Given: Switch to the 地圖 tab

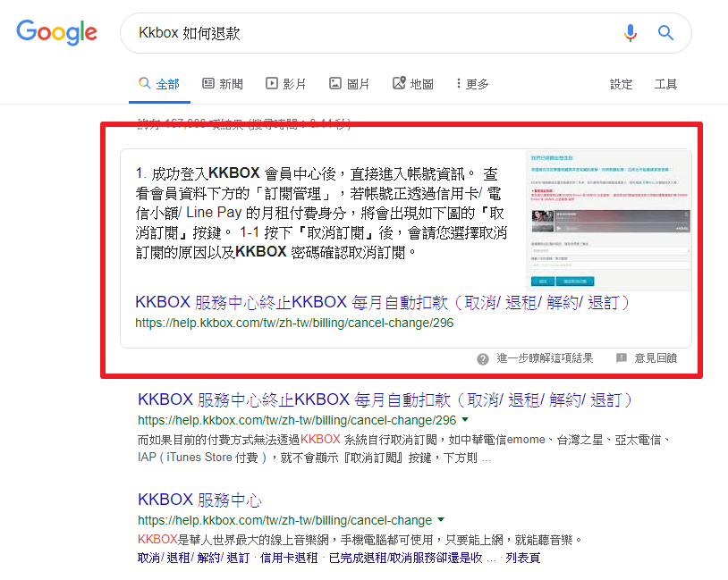Looking at the screenshot, I should coord(413,84).
